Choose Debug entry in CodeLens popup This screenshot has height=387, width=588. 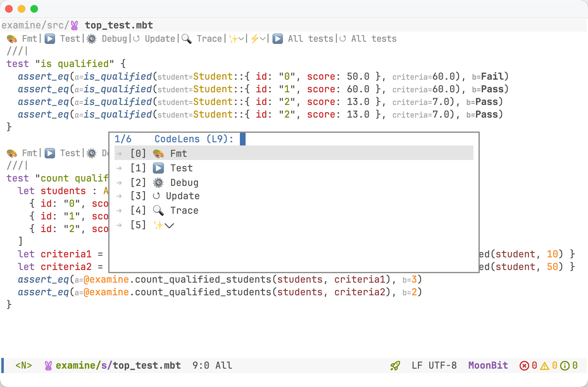point(184,182)
